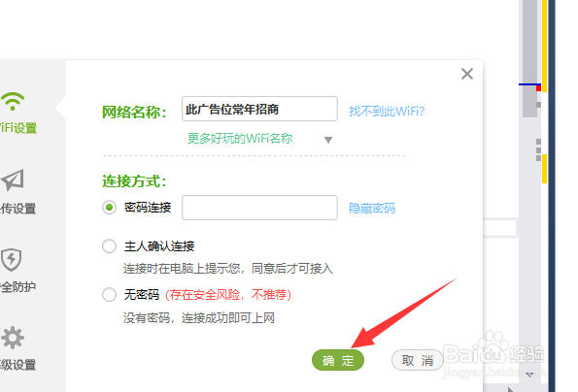Screen dimensions: 578x392
Task: Select the paper plane transfer settings icon
Action: click(x=13, y=180)
